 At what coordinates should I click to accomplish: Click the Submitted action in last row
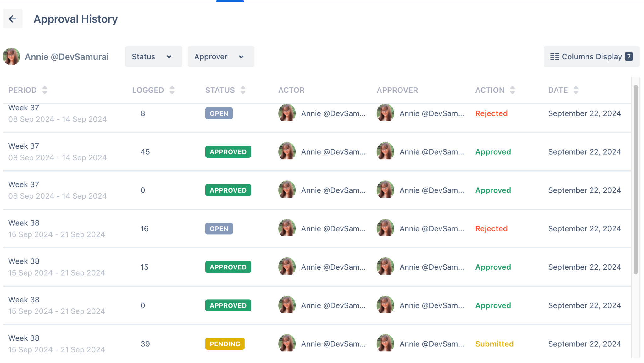(x=494, y=344)
